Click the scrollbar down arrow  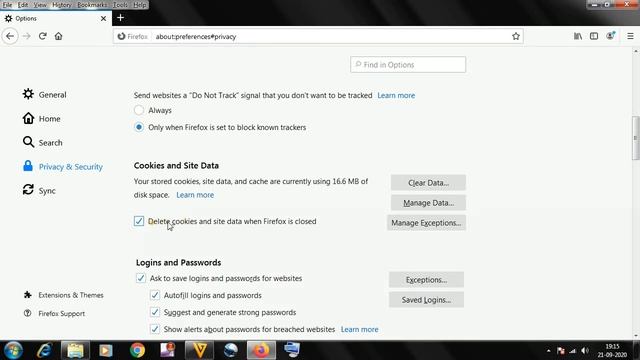tap(636, 336)
